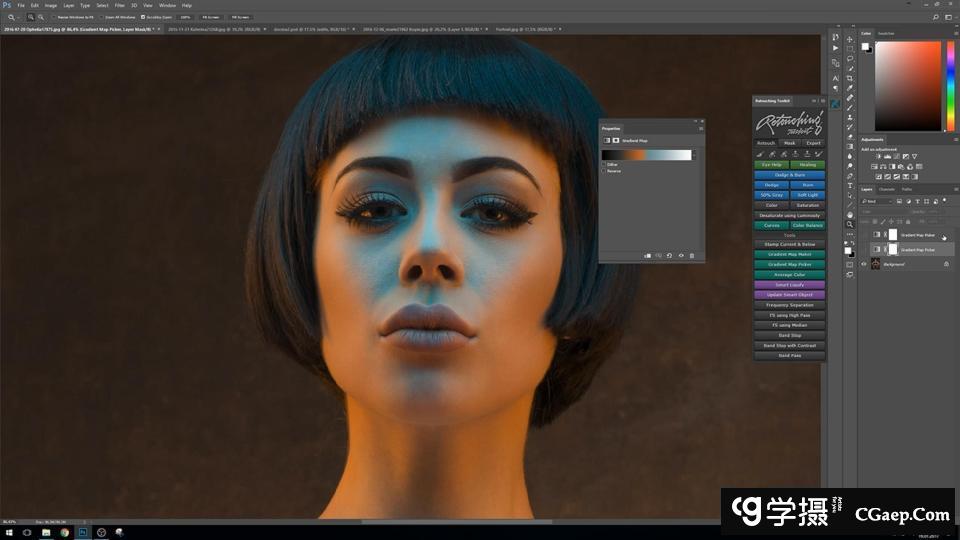Click the clip-to-layer icon in Properties panel
The height and width of the screenshot is (540, 960).
click(647, 255)
